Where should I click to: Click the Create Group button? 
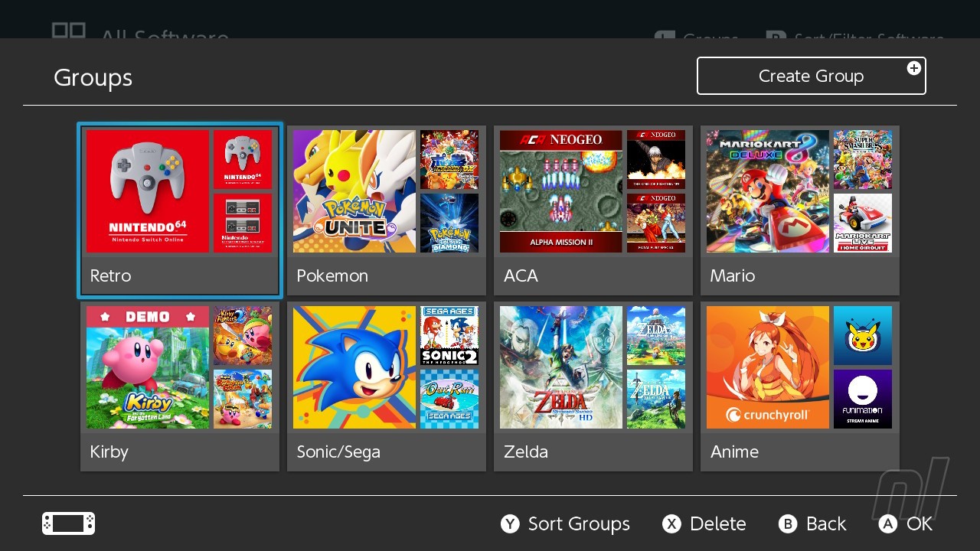coord(811,76)
